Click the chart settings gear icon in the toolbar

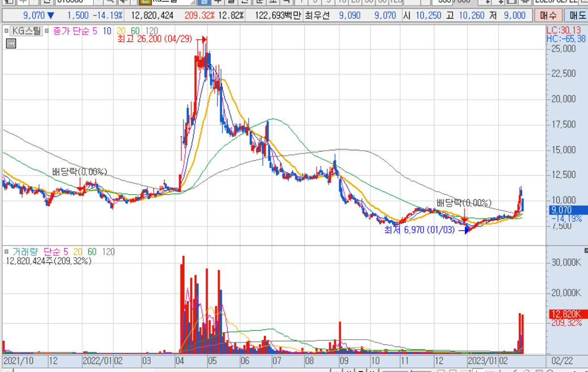525,2
